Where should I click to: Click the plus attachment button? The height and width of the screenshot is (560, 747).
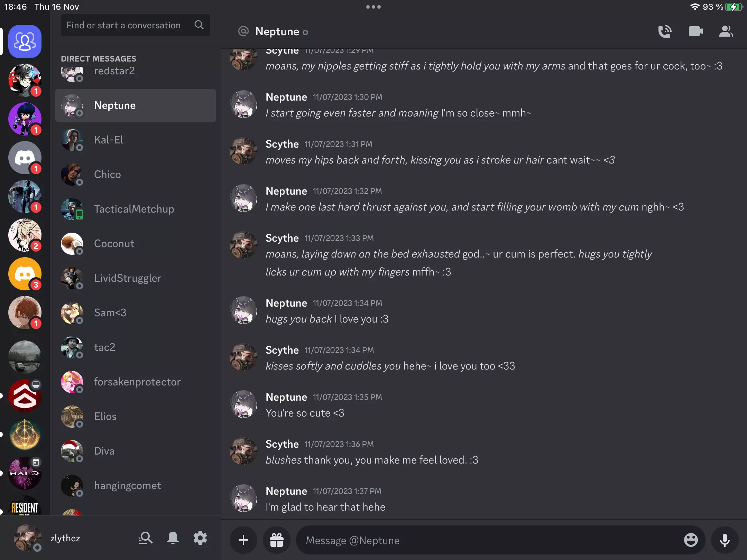coord(243,540)
